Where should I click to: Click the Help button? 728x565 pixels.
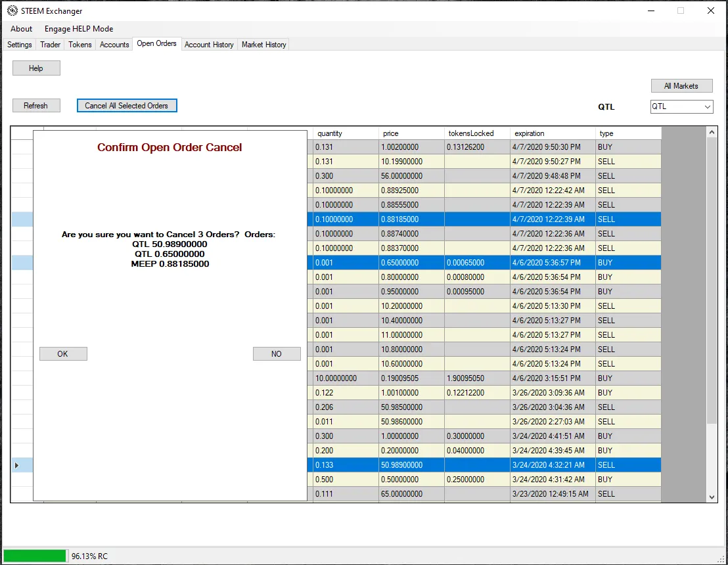36,68
